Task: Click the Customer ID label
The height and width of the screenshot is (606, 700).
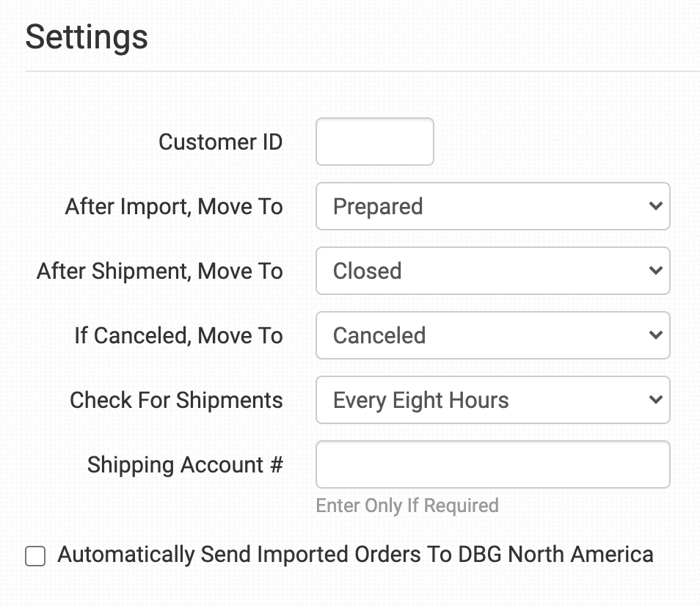Action: [x=220, y=142]
